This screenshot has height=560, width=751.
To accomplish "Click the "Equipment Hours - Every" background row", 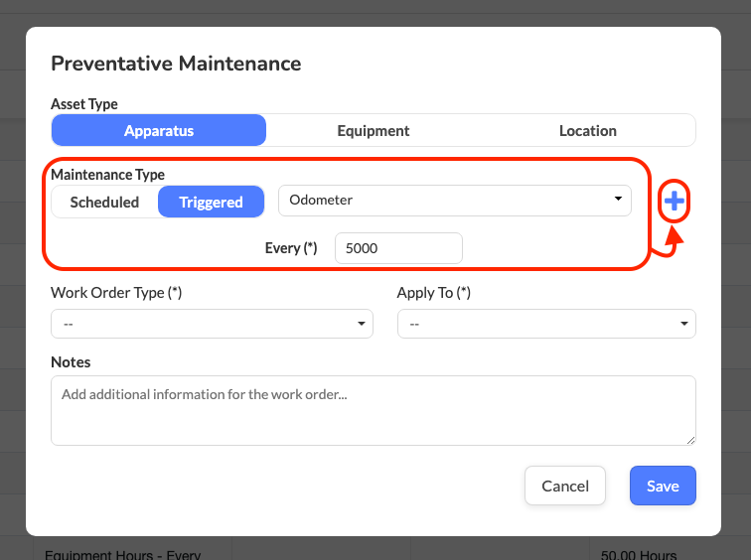I will [123, 553].
